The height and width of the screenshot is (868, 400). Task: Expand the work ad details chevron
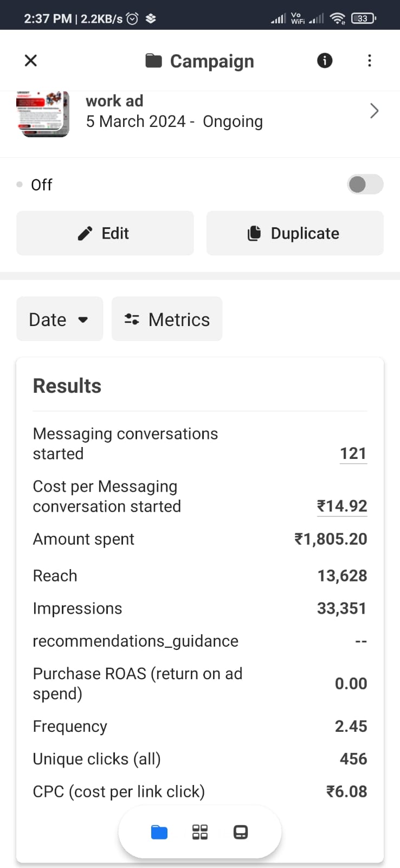pos(374,111)
